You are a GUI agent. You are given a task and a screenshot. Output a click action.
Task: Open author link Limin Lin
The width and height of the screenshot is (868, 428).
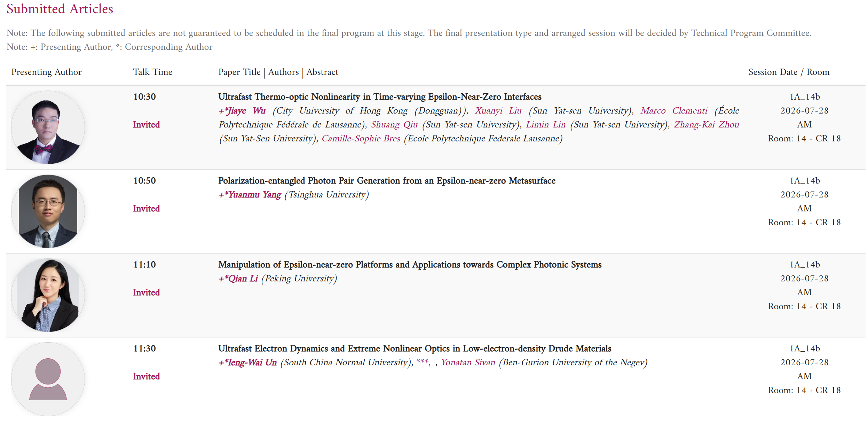point(545,125)
